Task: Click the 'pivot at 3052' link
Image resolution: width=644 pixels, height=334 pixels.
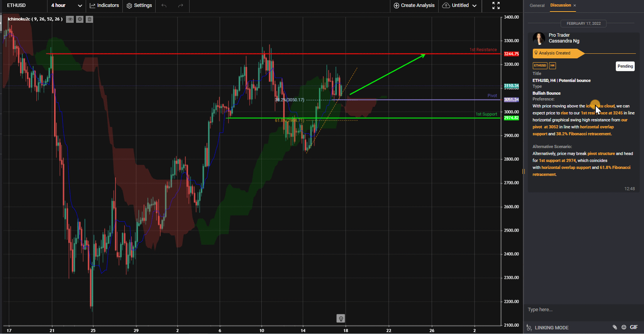Action: (x=545, y=127)
